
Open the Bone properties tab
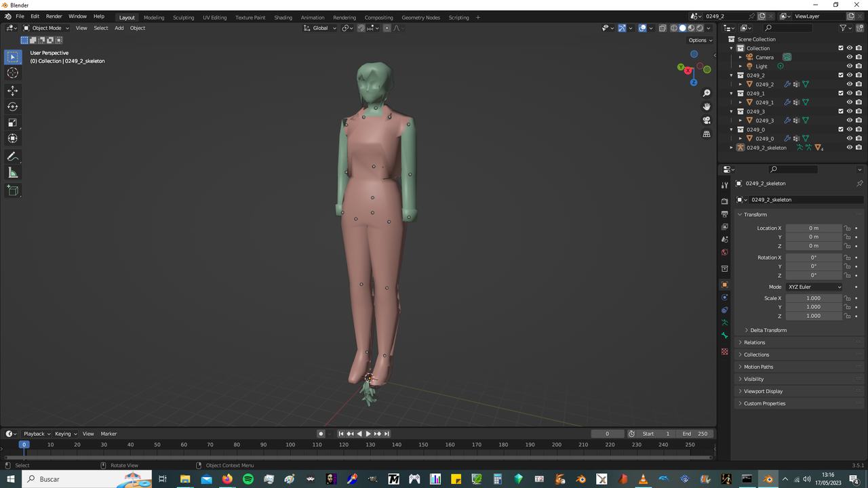724,335
